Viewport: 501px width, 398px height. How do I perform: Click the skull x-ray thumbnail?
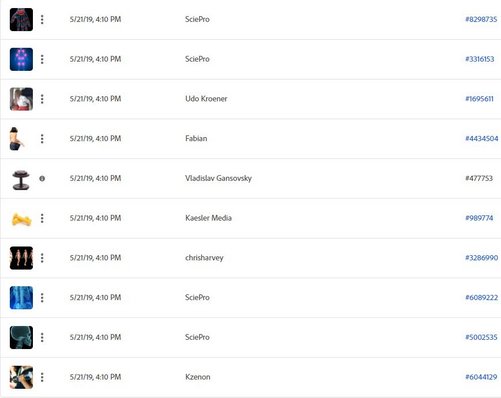(x=21, y=337)
